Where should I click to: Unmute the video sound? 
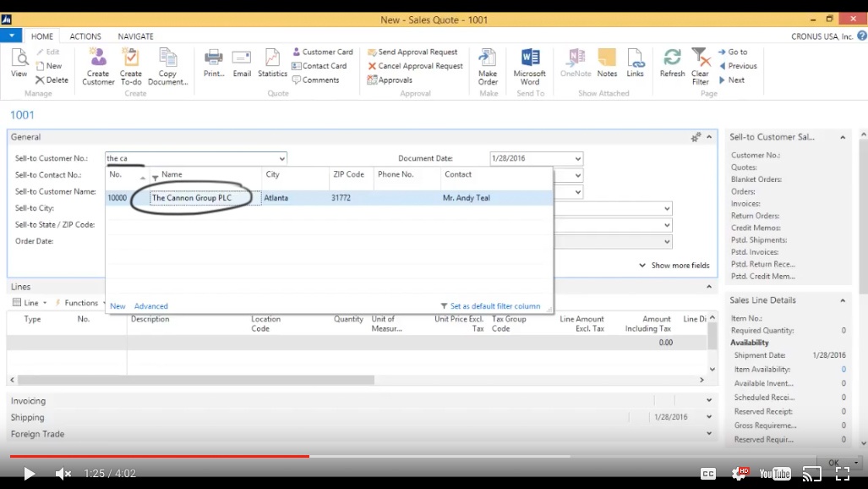63,474
